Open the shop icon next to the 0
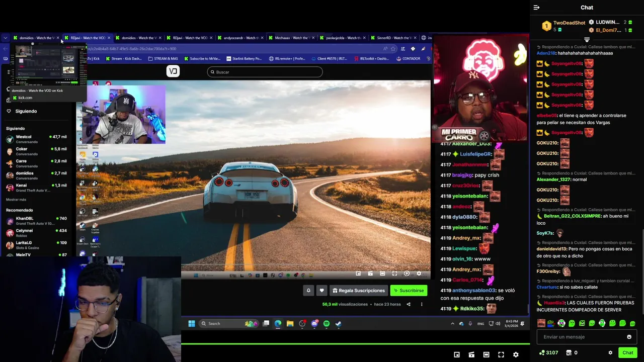The height and width of the screenshot is (362, 644). [x=569, y=353]
